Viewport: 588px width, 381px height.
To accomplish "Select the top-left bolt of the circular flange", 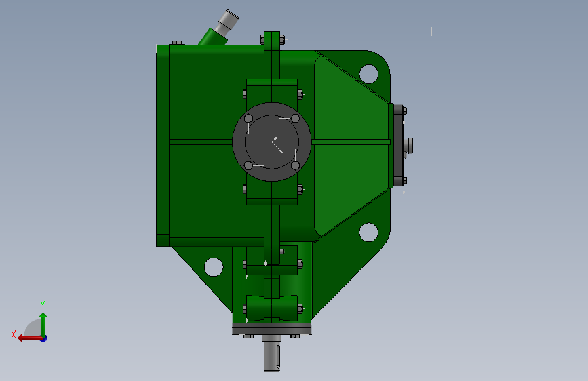I will (x=248, y=119).
